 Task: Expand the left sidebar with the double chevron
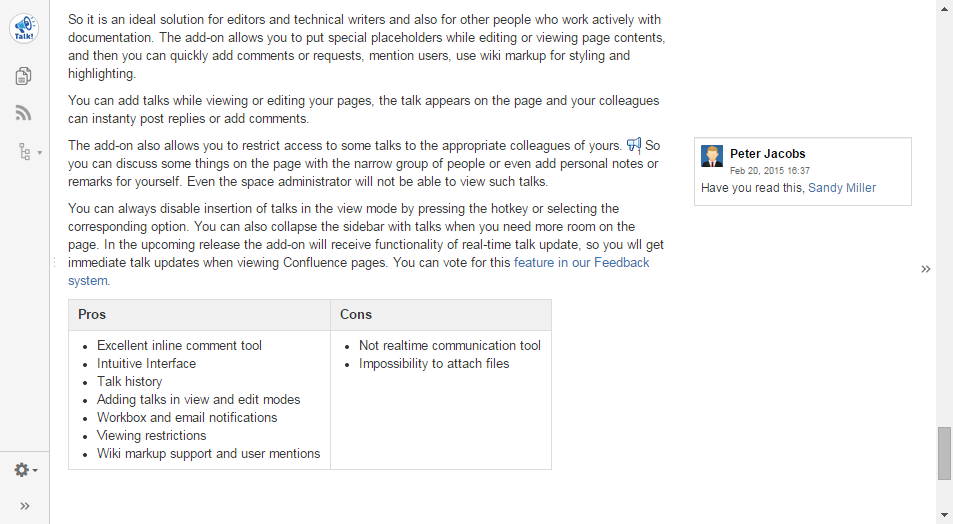[25, 506]
